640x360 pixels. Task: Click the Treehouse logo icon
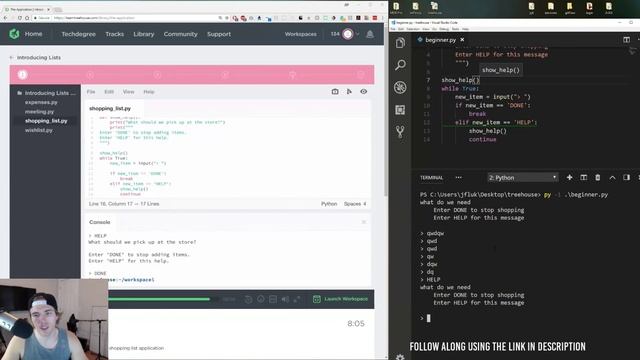coord(14,34)
